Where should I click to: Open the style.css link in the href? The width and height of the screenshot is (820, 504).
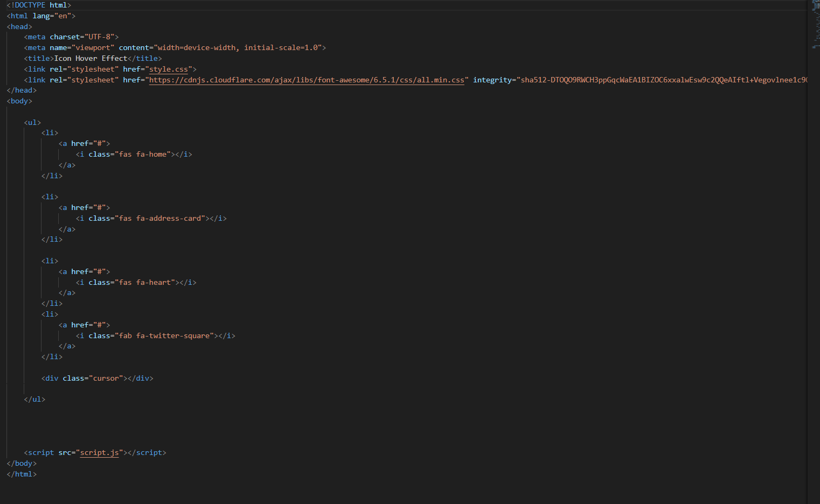(x=168, y=69)
